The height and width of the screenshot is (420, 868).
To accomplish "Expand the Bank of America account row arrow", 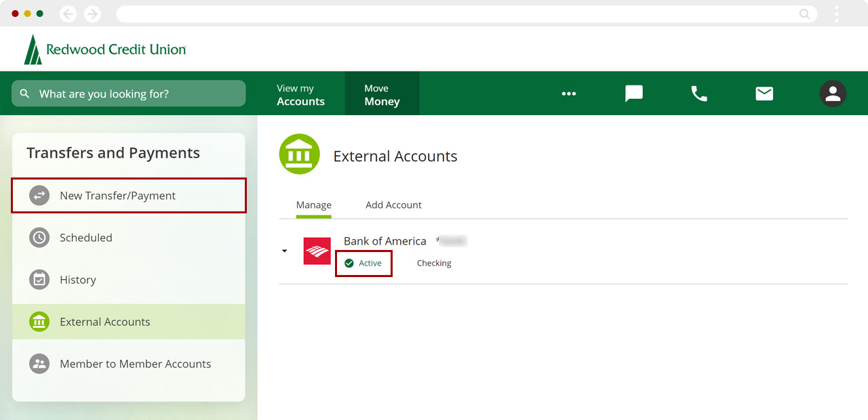I will [x=284, y=251].
